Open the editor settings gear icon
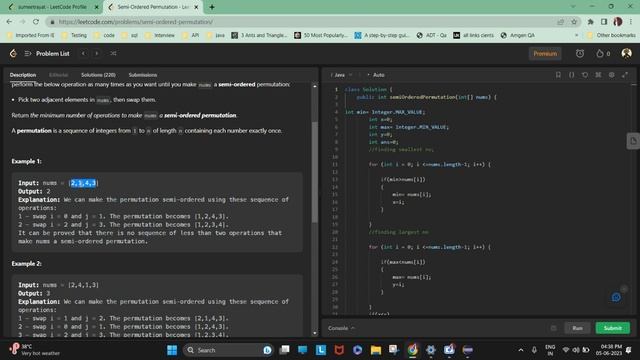640x360 pixels. coord(611,75)
